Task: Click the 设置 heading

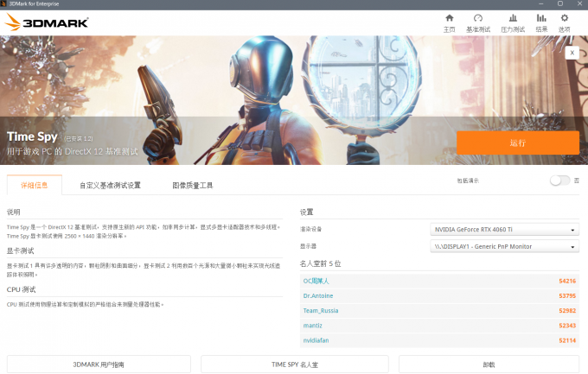Action: click(306, 212)
